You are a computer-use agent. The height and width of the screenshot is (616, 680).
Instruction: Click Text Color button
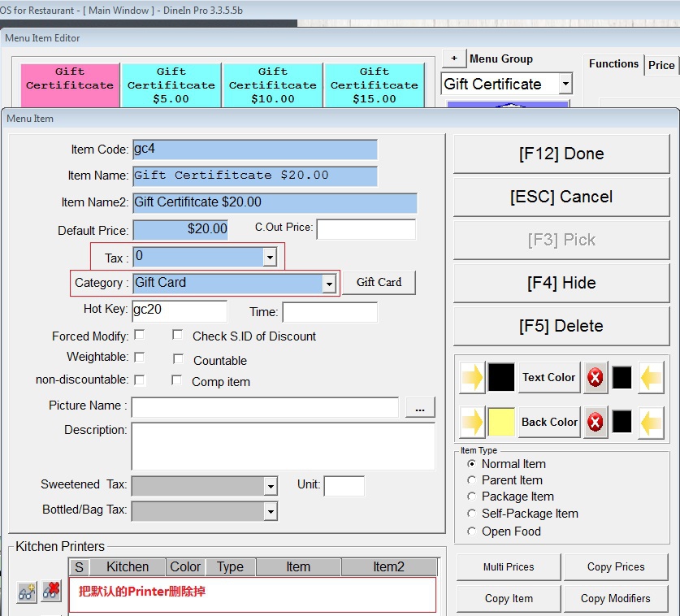pyautogui.click(x=549, y=377)
